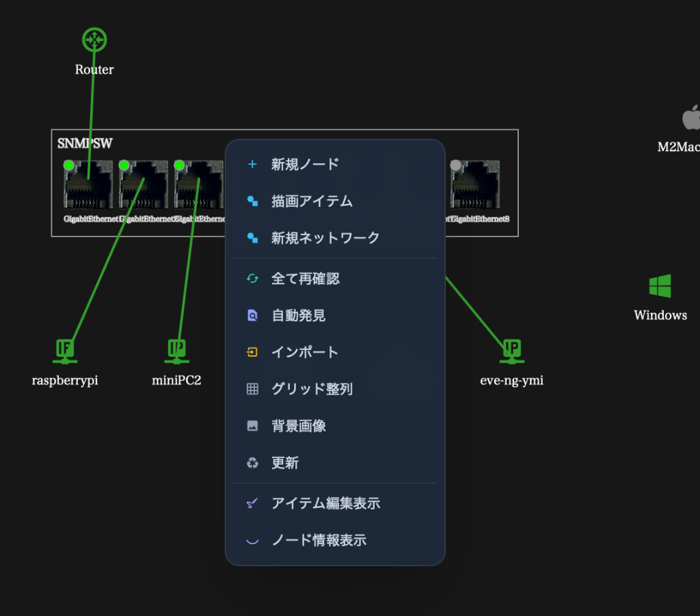Open 自動発見 auto discovery
This screenshot has width=700, height=616.
(x=335, y=316)
